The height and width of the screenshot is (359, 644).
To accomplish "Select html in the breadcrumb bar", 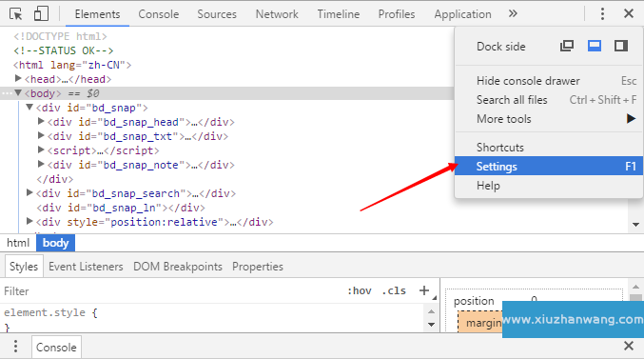I will pyautogui.click(x=18, y=243).
